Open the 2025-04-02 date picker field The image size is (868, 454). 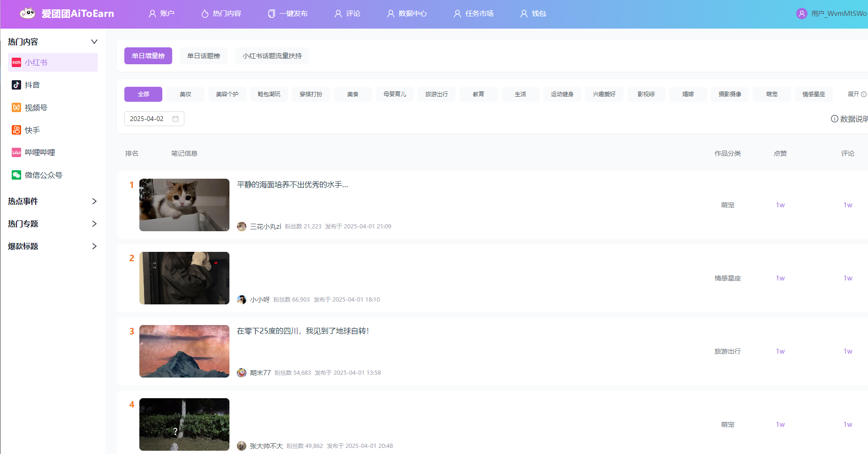tap(147, 119)
